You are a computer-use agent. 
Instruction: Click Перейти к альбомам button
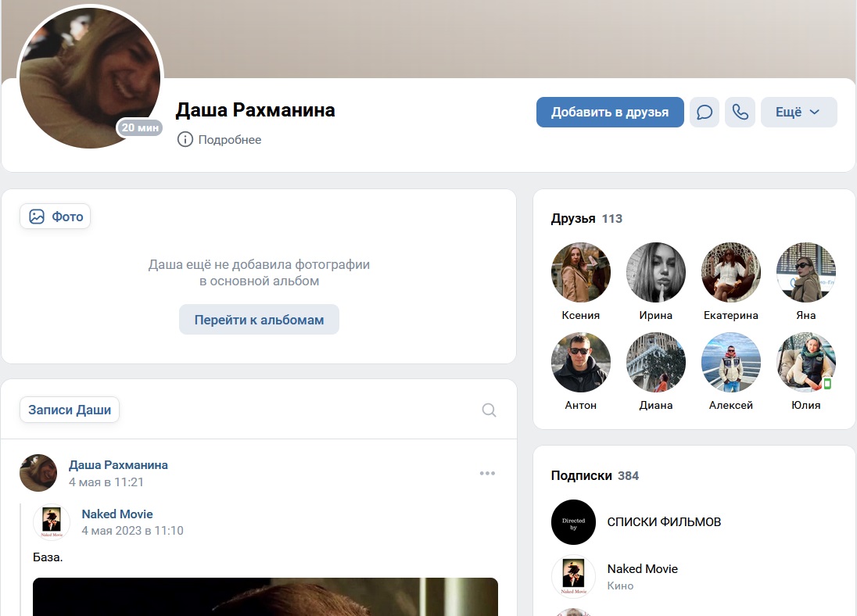pyautogui.click(x=259, y=320)
